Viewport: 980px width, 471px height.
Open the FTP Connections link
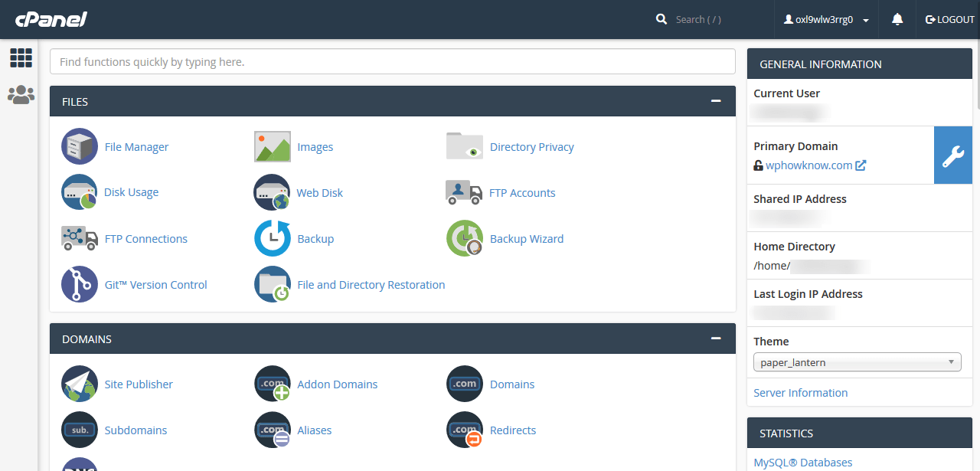pos(146,239)
